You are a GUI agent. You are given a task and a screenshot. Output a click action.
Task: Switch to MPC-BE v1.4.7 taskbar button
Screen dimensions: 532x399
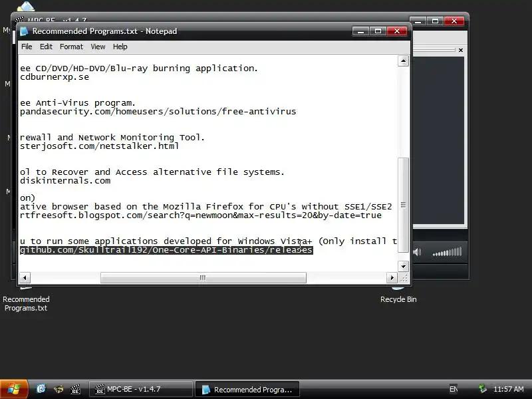[141, 389]
